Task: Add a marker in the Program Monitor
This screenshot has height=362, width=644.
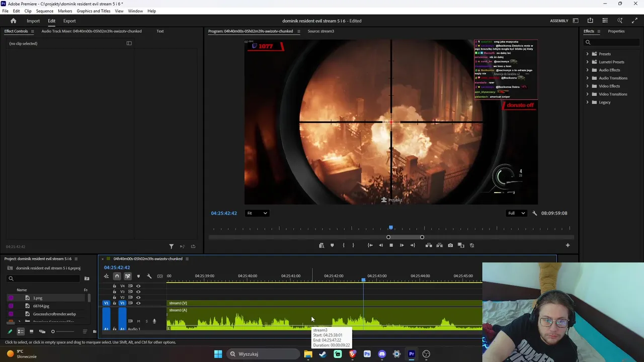Action: (x=332, y=245)
